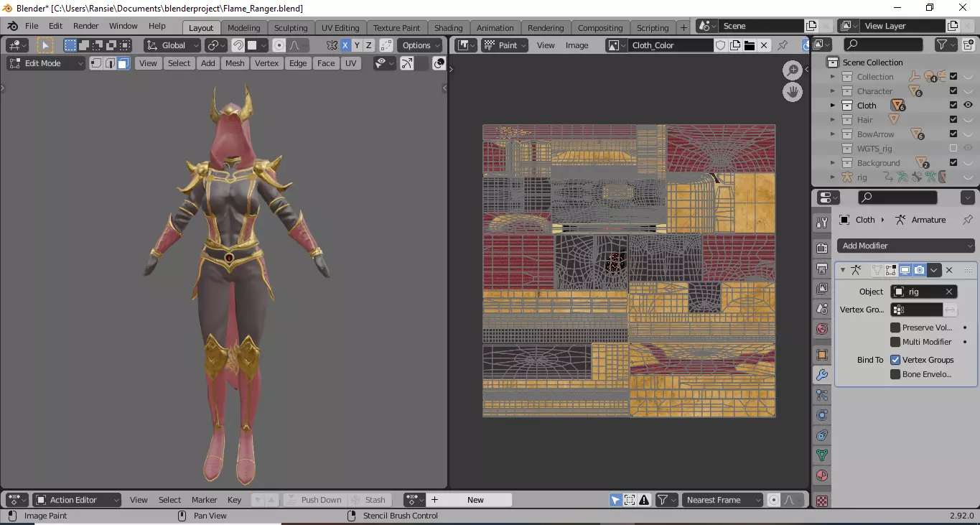Open the Edit Mode dropdown

[46, 63]
